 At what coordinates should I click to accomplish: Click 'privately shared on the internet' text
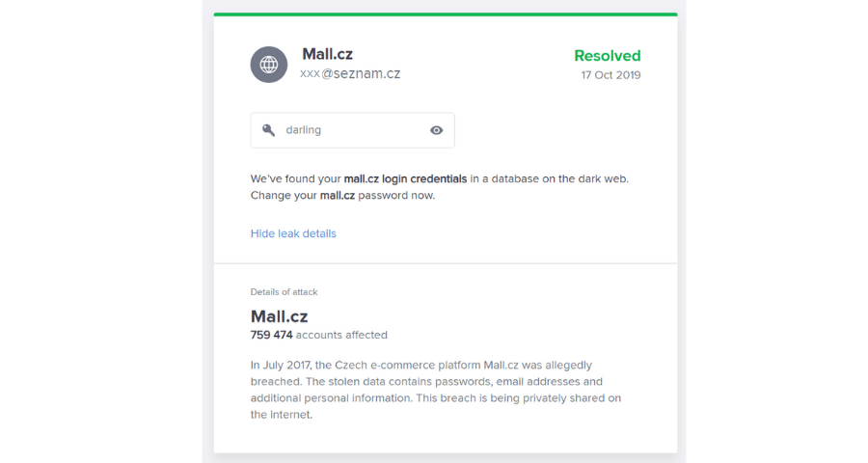click(x=436, y=406)
